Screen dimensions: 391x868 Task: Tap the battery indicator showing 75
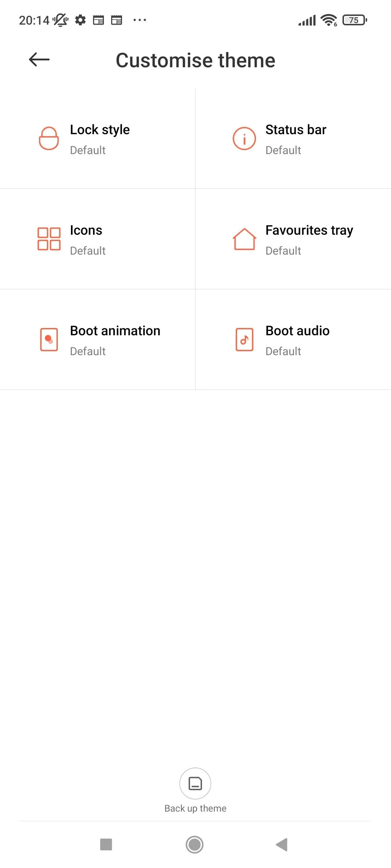pyautogui.click(x=354, y=20)
